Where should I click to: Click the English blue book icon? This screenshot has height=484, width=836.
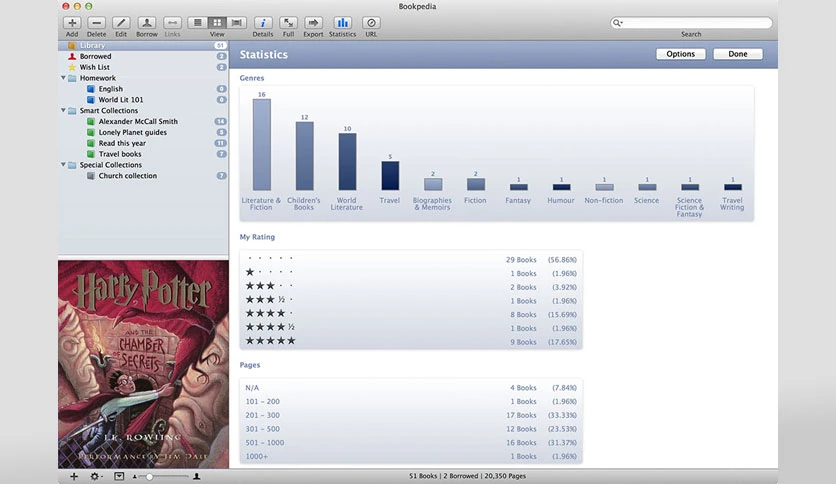click(91, 89)
